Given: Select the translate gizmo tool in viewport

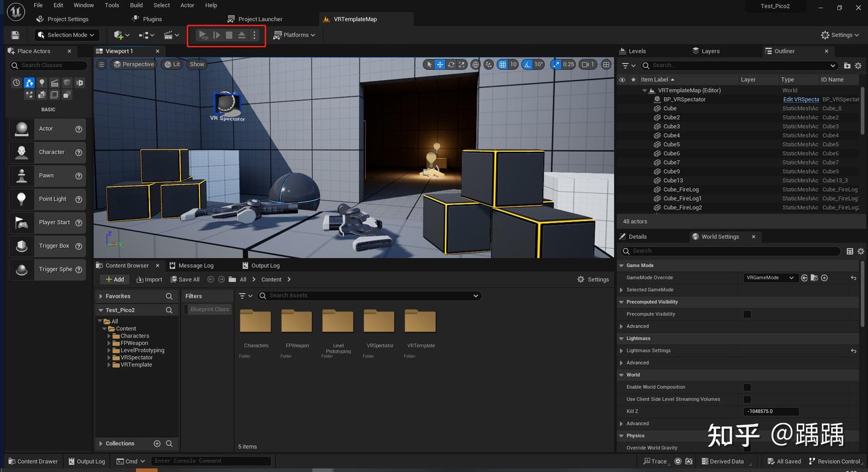Looking at the screenshot, I should coord(440,65).
